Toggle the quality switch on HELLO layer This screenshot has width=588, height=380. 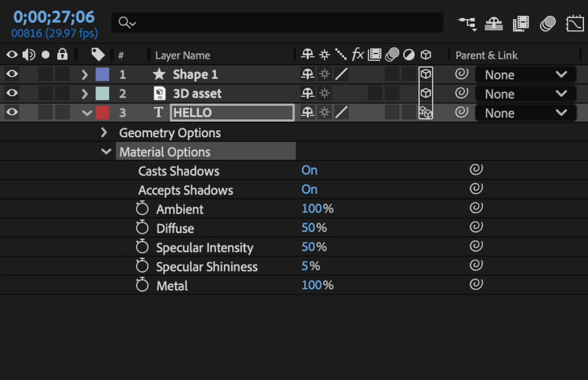342,112
